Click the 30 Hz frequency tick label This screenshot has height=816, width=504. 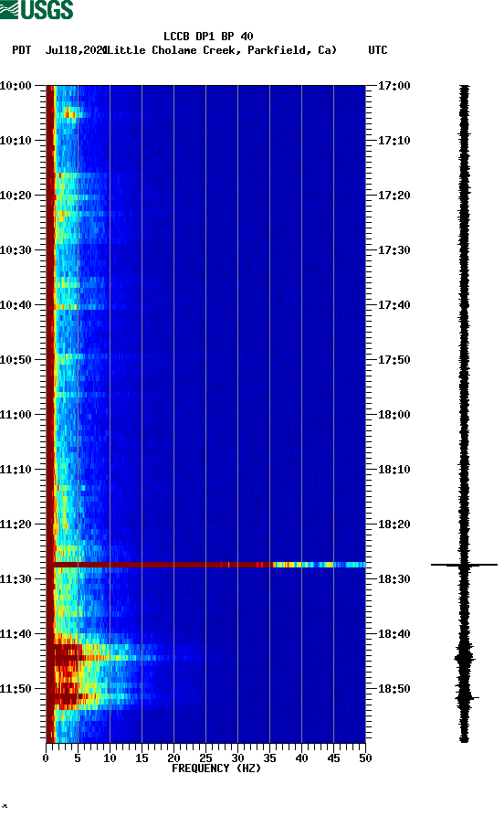click(237, 758)
